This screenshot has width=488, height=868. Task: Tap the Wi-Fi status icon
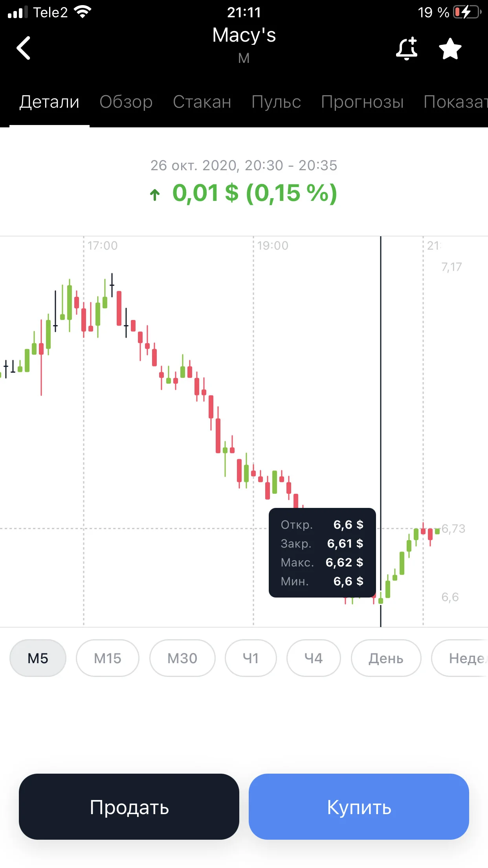pos(83,12)
